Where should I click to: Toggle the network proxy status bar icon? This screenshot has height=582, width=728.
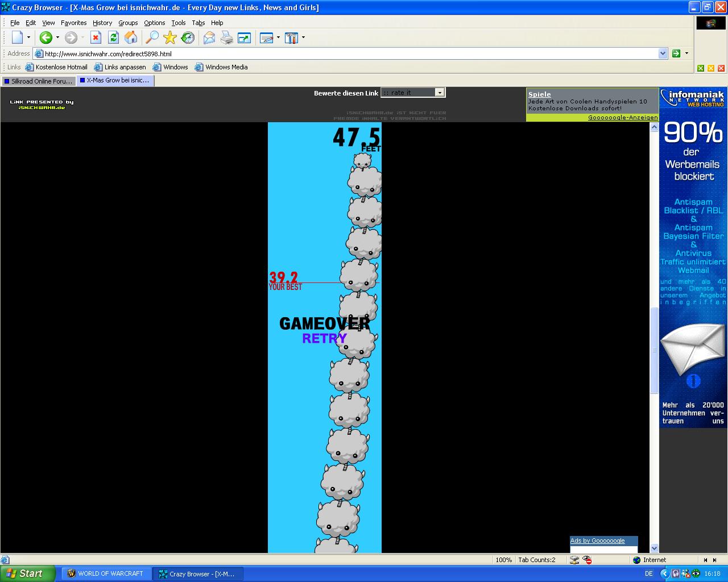click(574, 560)
